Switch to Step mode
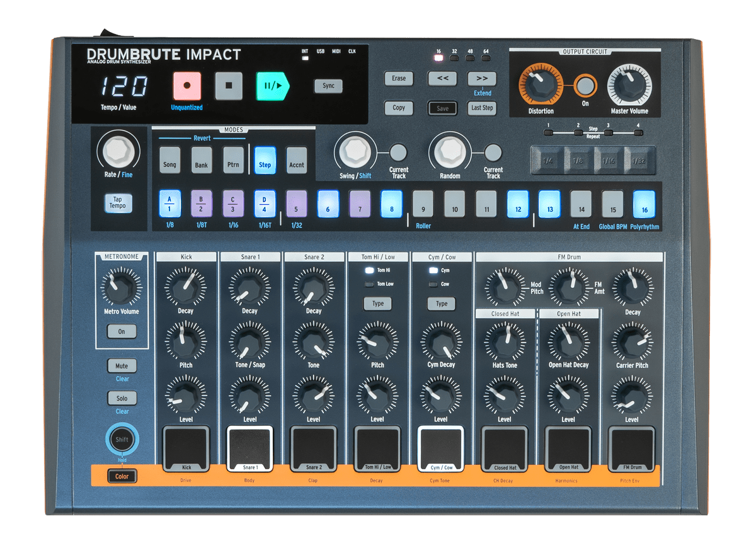The width and height of the screenshot is (756, 560). (265, 161)
